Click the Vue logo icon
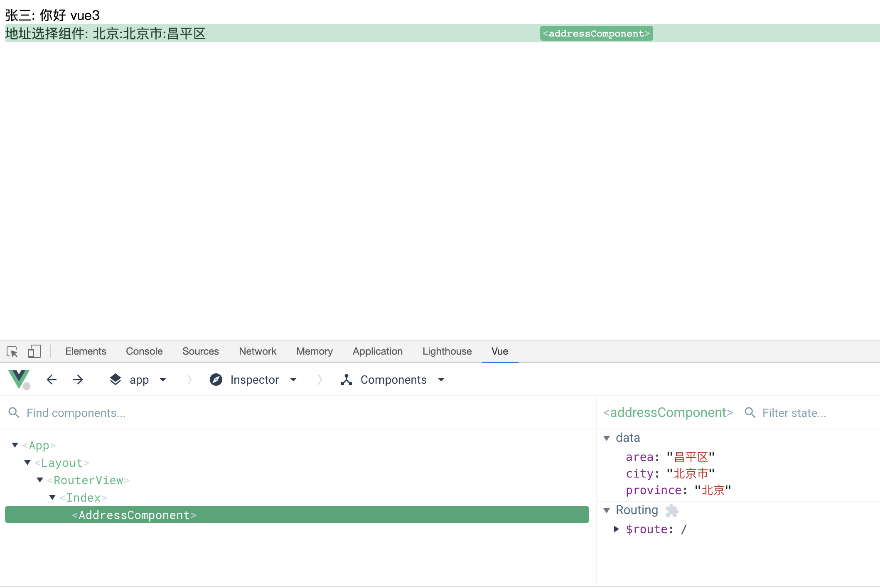The image size is (880, 588). 19,379
